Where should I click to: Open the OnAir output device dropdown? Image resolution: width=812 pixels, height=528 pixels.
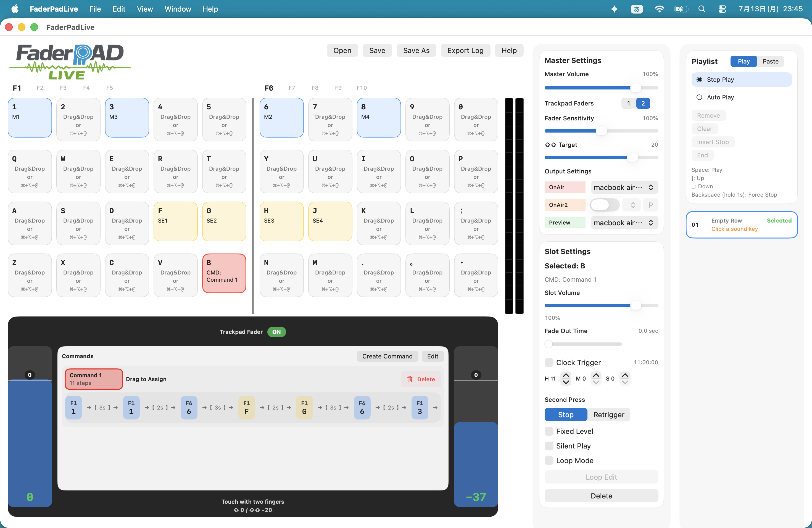[x=624, y=187]
